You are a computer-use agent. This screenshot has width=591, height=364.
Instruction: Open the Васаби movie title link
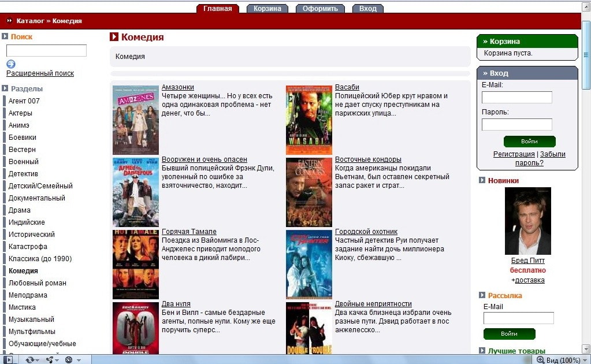(347, 87)
